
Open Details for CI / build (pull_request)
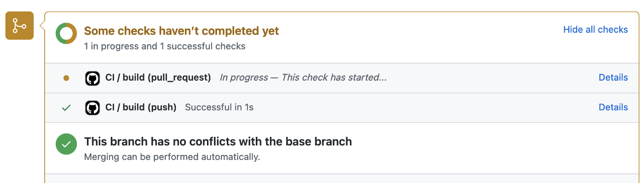click(613, 77)
